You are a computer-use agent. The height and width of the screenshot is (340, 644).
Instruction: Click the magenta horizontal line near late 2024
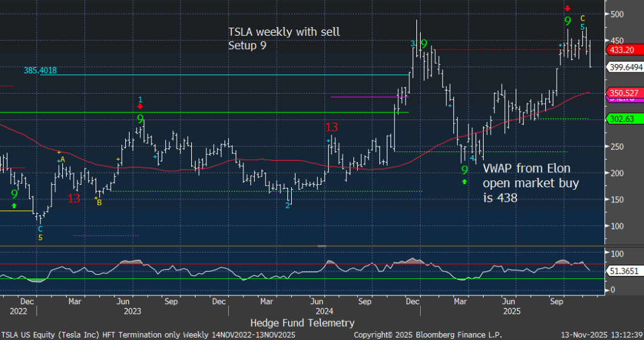coord(369,97)
